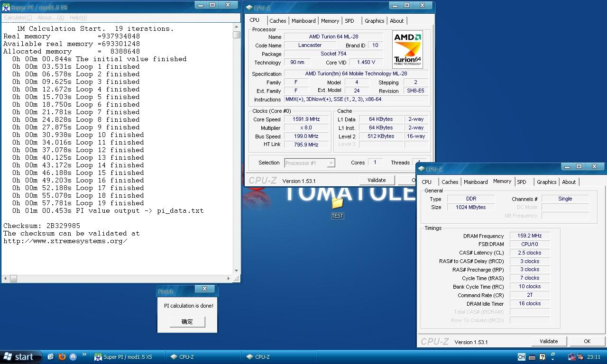Click the Super PI title bar icon
Viewport: 607px width, 364px height.
click(6, 7)
